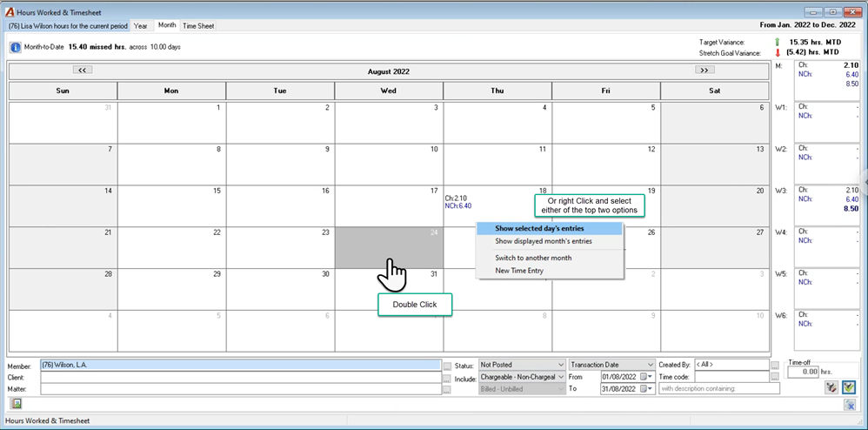This screenshot has height=430, width=868.
Task: Open the Chargeable - Non-Chargeable dropdown
Action: point(522,377)
